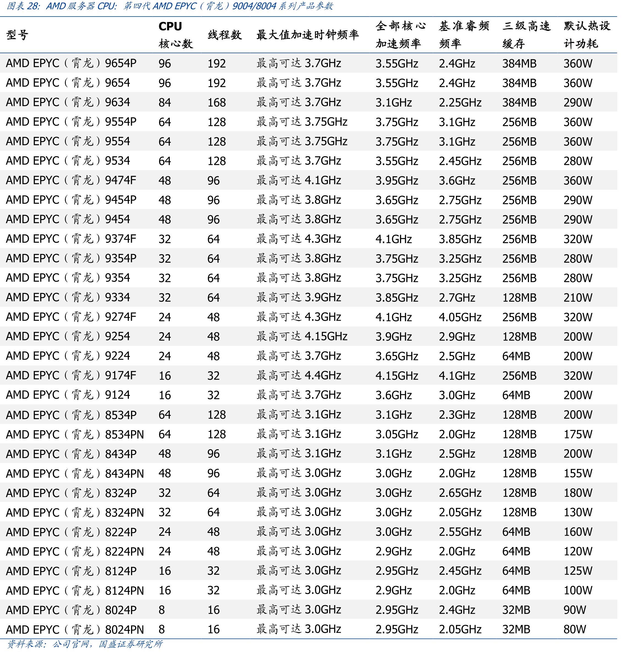Click the '全部核心加速频率' column header

[401, 35]
